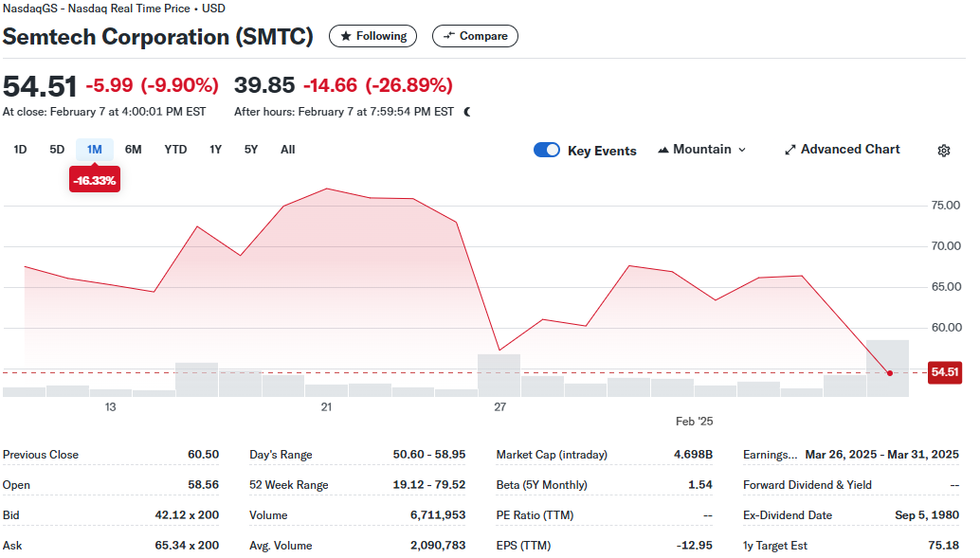Viewport: 980px width, 558px height.
Task: Click the 52 Week Range label
Action: point(289,485)
